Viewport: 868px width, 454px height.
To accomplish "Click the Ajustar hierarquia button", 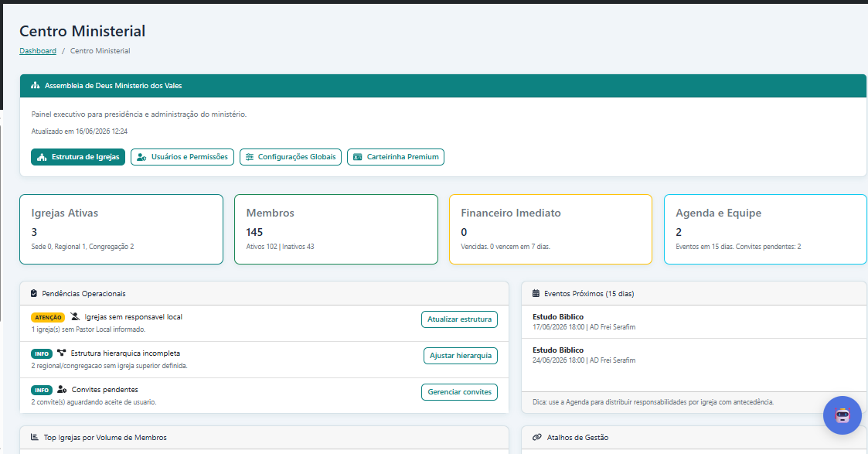I will tap(461, 356).
